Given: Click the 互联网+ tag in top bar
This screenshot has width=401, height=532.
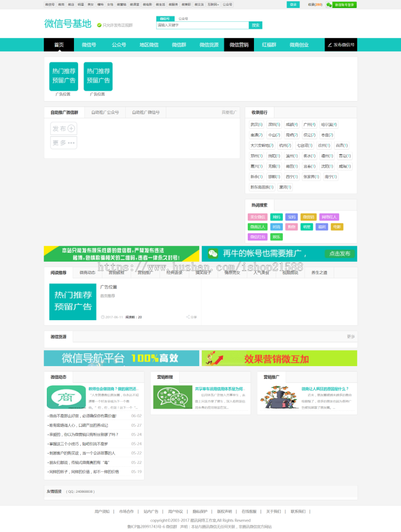Looking at the screenshot, I should point(213,5).
